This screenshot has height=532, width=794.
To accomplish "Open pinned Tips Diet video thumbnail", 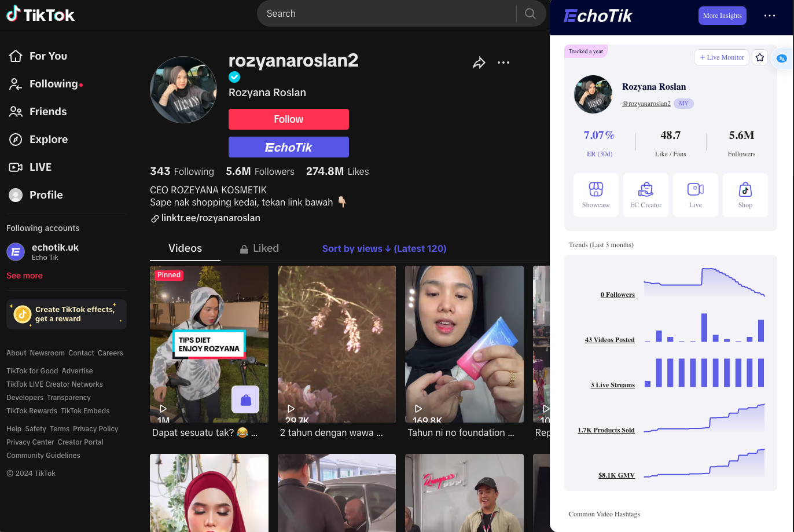I will tap(209, 344).
